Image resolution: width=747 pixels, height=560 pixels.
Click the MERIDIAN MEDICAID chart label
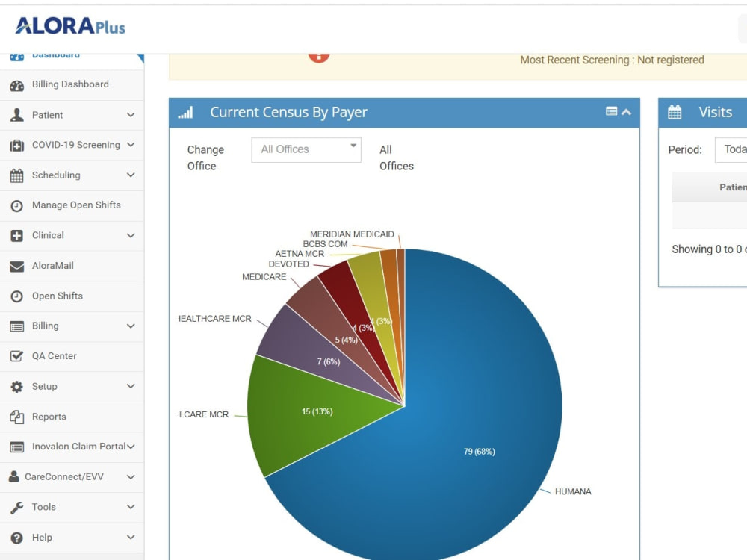pyautogui.click(x=352, y=234)
